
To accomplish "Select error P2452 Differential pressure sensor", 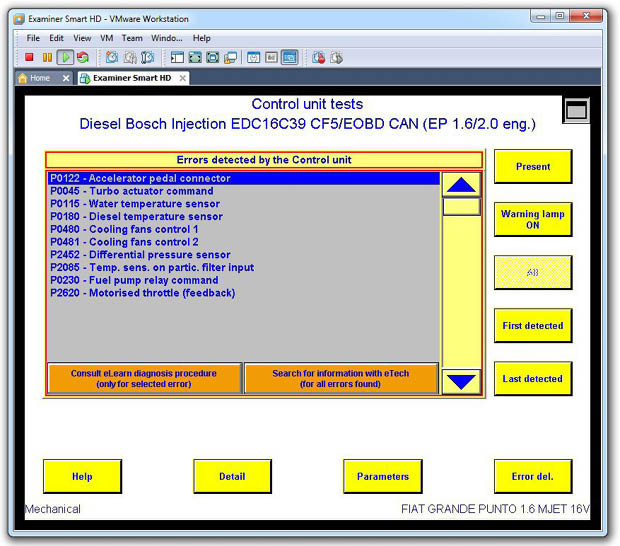I will pos(140,255).
